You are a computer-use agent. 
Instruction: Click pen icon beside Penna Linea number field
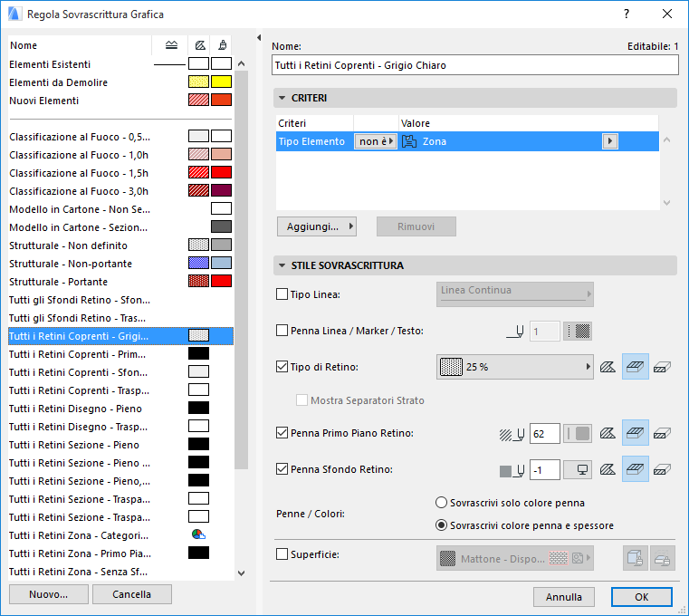pos(515,331)
